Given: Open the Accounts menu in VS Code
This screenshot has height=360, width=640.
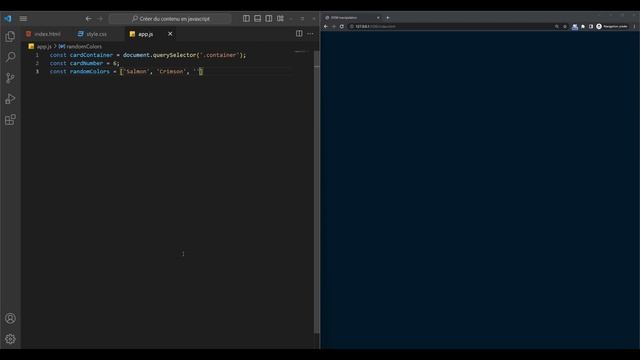Looking at the screenshot, I should point(10,318).
